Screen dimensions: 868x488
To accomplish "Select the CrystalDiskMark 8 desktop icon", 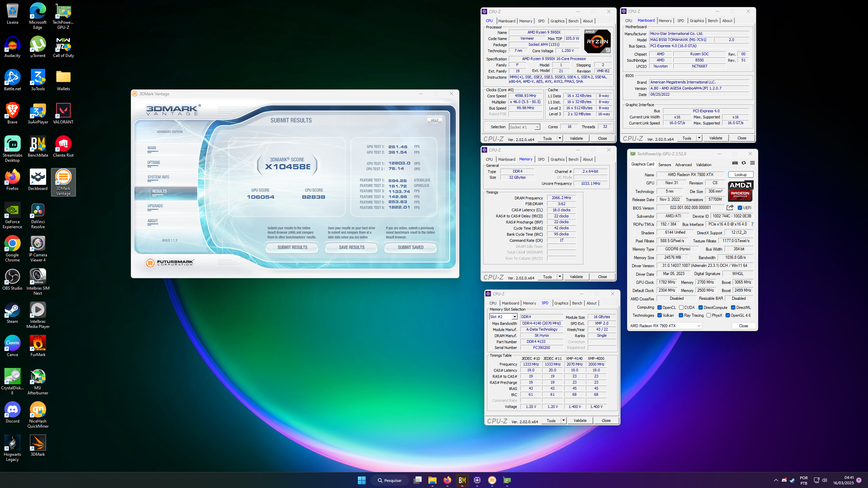I will [13, 382].
